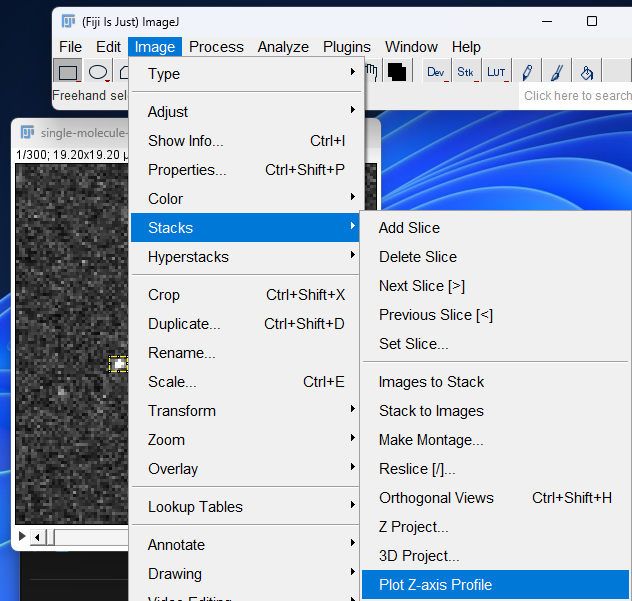Choose Rename... menu entry
Screen dimensions: 632x601
click(245, 352)
